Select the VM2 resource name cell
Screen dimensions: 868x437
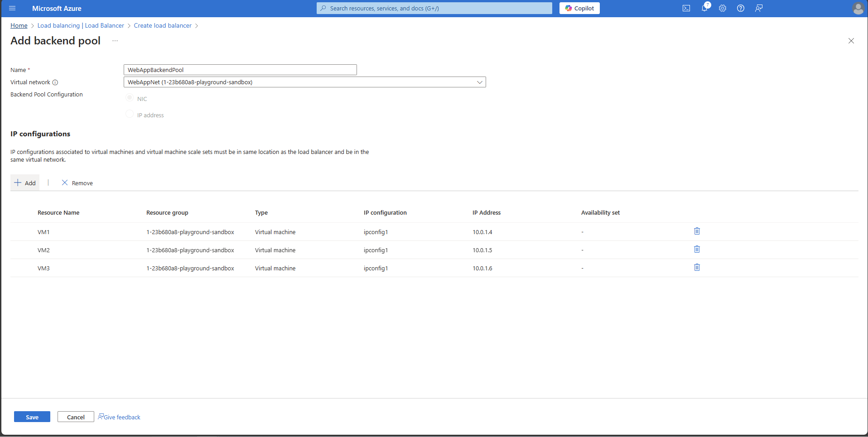pyautogui.click(x=43, y=250)
